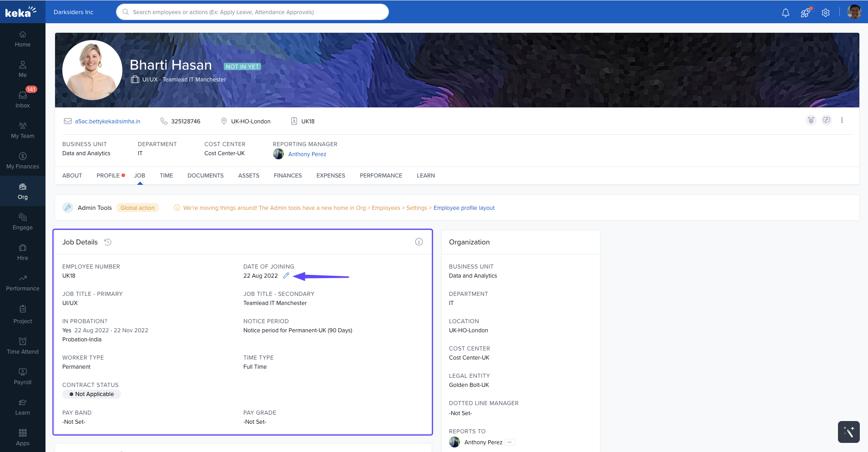Click the email address a5ac.bettykeka@simha.in
This screenshot has height=452, width=868.
(x=107, y=122)
